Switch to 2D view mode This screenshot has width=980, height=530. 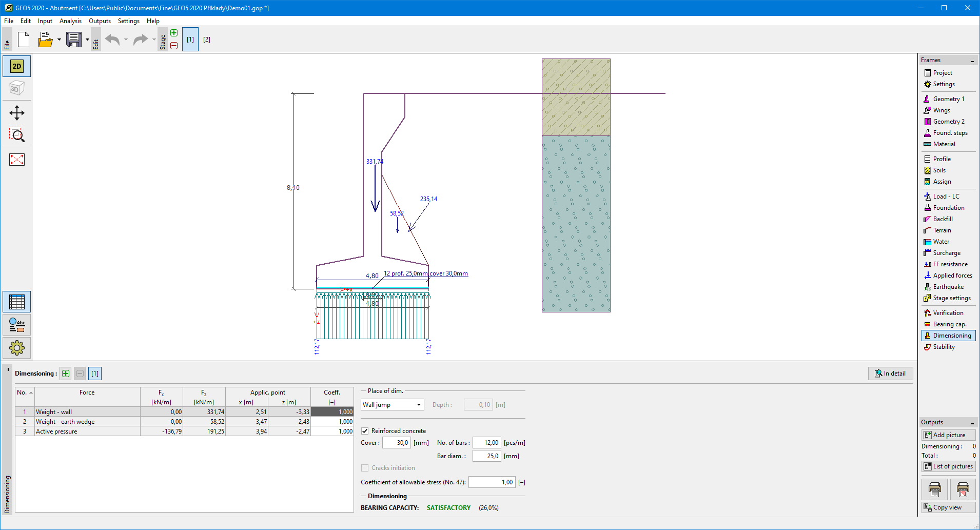(x=17, y=66)
